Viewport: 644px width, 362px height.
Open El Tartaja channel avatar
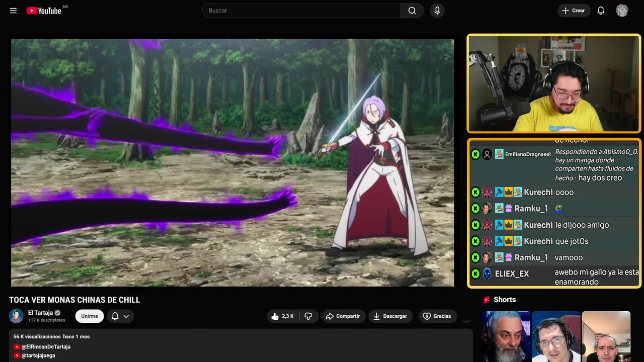(16, 316)
